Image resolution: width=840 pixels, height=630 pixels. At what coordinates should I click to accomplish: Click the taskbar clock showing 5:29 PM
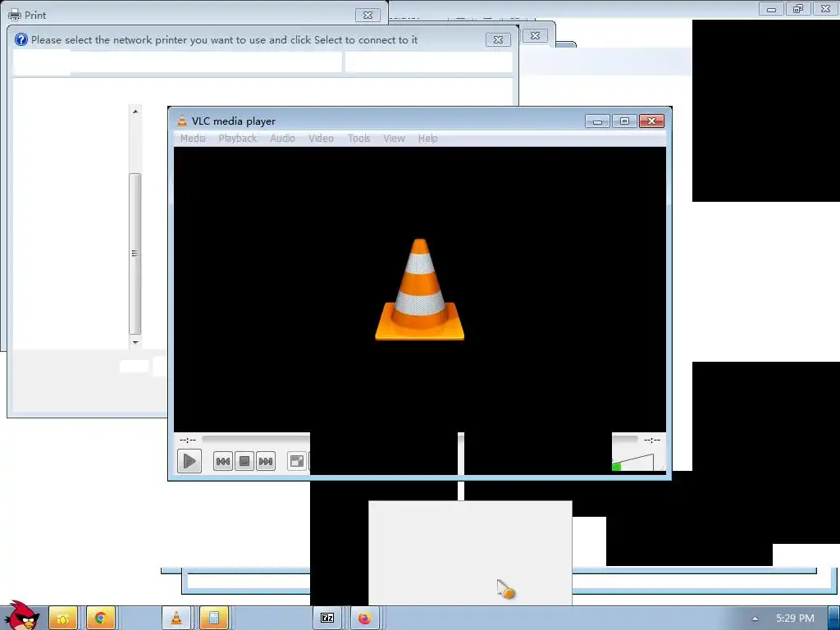(x=795, y=619)
